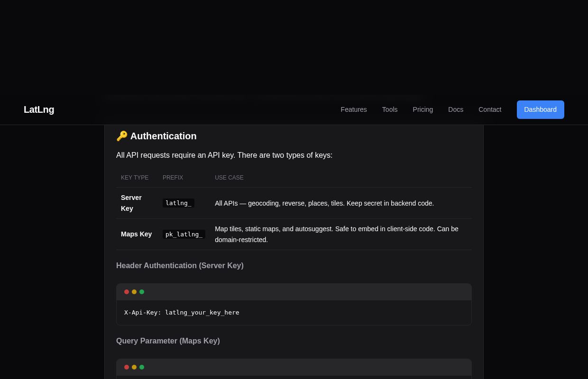
Task: Open the Docs nav link
Action: (456, 109)
